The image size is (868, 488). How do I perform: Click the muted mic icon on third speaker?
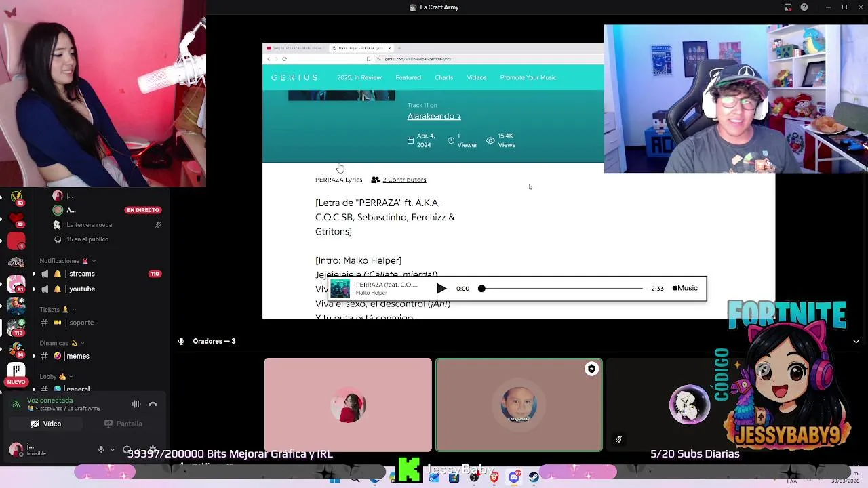click(x=618, y=440)
